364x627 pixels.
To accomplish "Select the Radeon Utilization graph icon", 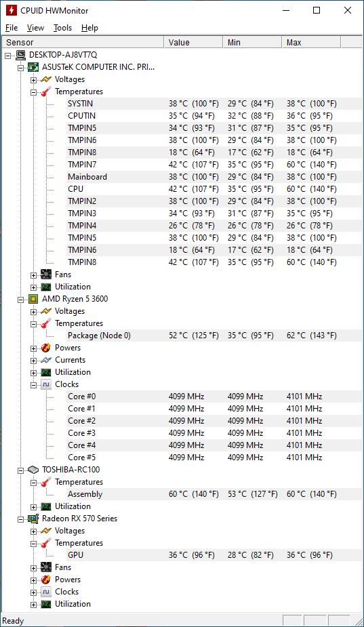I will 46,604.
